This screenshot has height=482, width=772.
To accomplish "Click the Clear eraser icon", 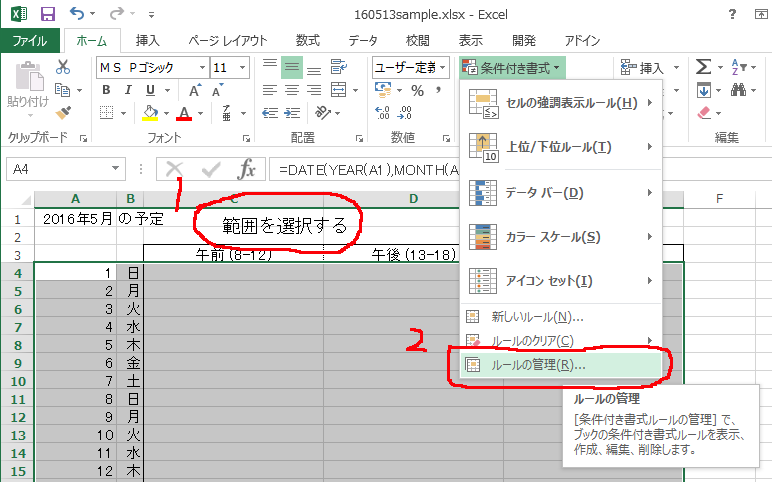I will (704, 113).
